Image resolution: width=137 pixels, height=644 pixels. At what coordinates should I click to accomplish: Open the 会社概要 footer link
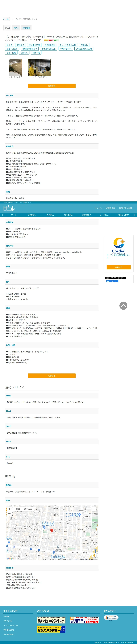7,617
